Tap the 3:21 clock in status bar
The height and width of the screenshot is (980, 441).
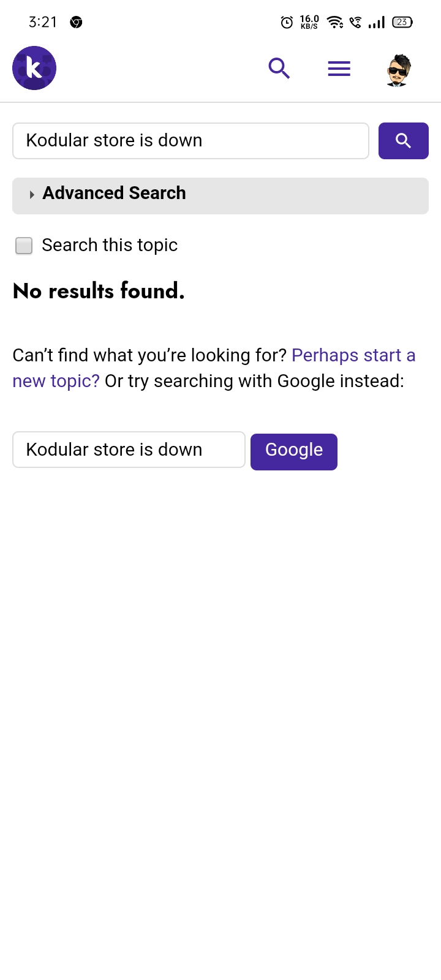(x=43, y=22)
